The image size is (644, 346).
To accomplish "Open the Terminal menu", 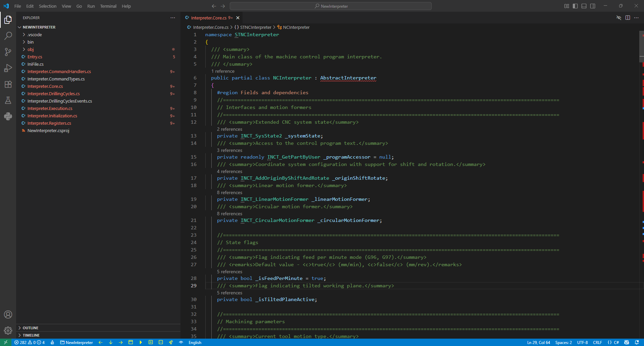I will click(x=108, y=6).
